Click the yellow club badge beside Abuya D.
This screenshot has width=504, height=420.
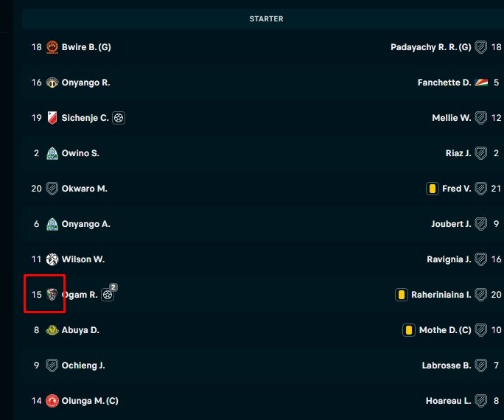[x=52, y=330]
